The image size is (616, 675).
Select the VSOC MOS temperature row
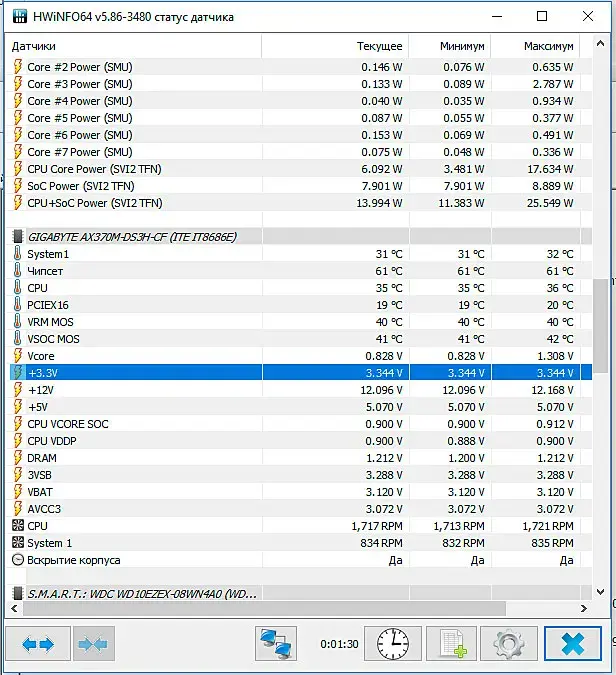[x=299, y=339]
